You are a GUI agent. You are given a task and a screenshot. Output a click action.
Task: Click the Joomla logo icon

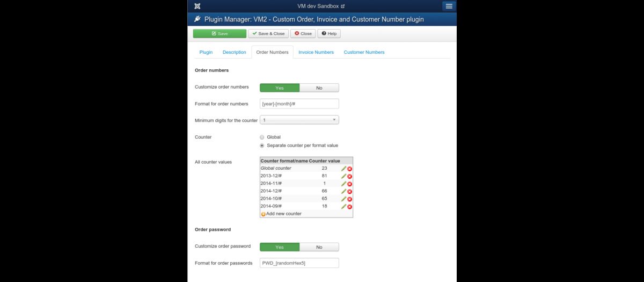[198, 6]
